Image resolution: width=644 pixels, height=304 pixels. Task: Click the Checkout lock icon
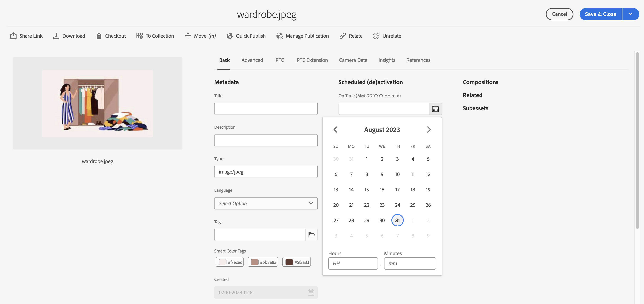pos(99,36)
